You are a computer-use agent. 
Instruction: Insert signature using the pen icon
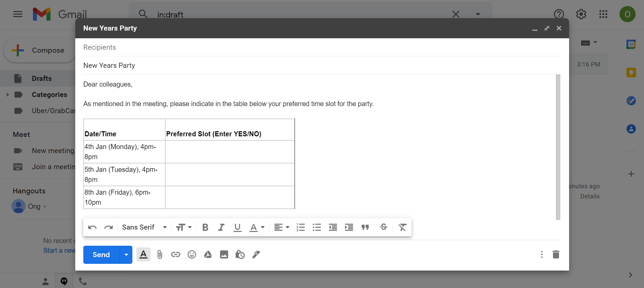tap(256, 255)
